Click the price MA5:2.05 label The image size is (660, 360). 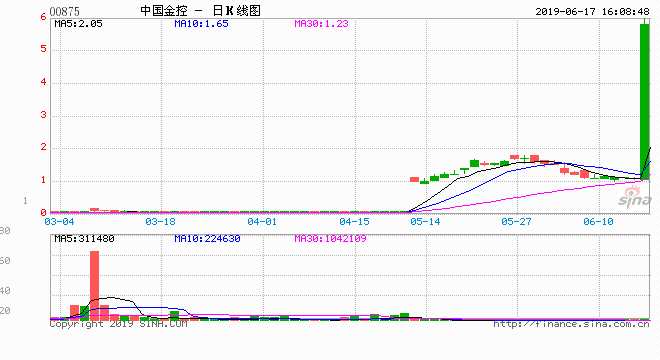click(78, 24)
